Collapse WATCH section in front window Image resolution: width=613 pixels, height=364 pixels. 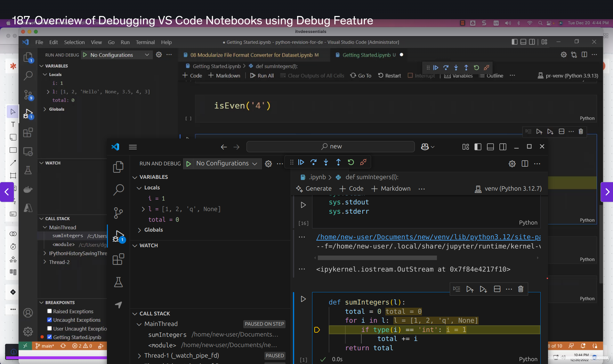pos(135,246)
